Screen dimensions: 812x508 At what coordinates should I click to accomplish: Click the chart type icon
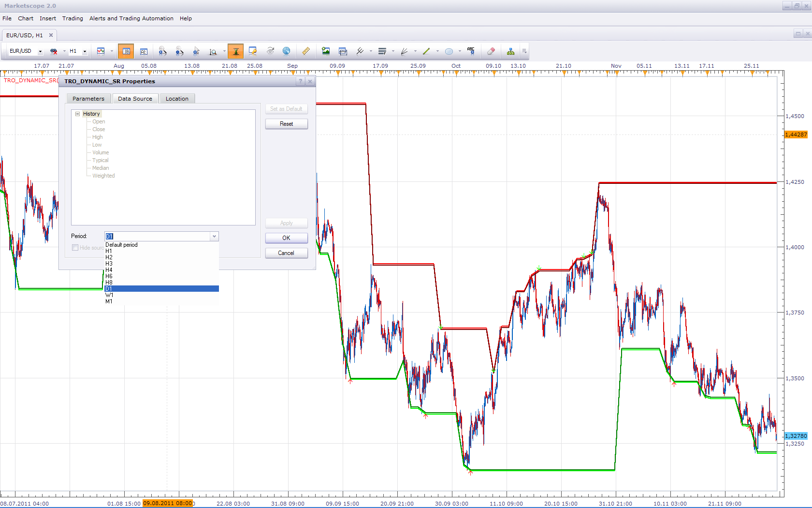pos(101,51)
